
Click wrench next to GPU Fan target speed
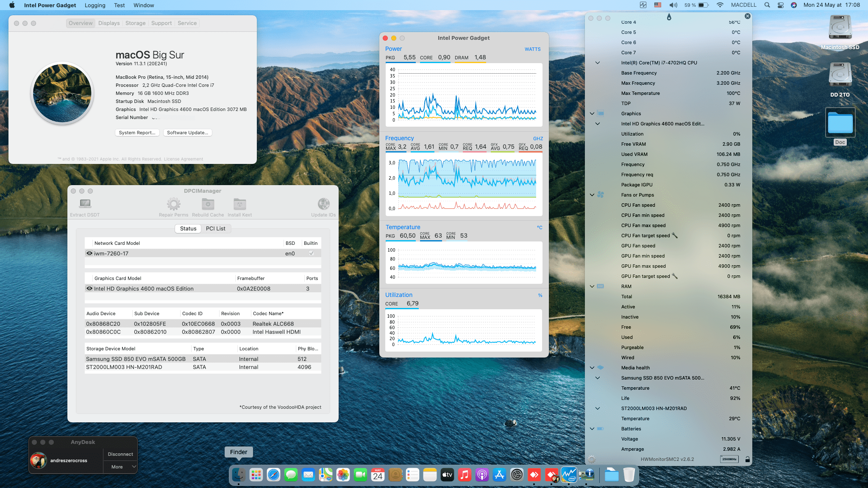(675, 276)
